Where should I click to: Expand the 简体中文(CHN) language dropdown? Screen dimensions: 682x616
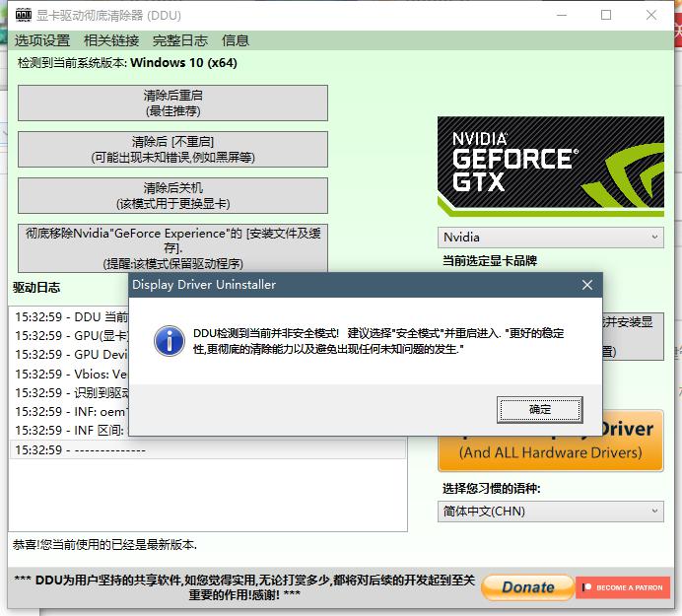pos(551,512)
